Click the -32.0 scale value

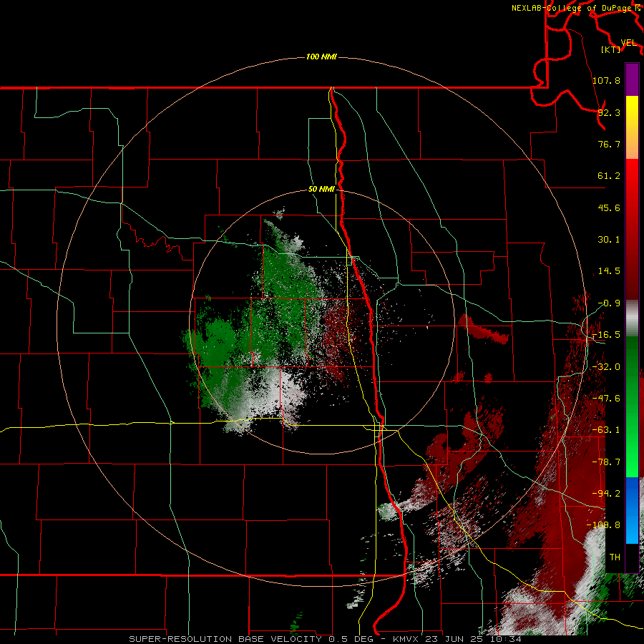[x=606, y=367]
